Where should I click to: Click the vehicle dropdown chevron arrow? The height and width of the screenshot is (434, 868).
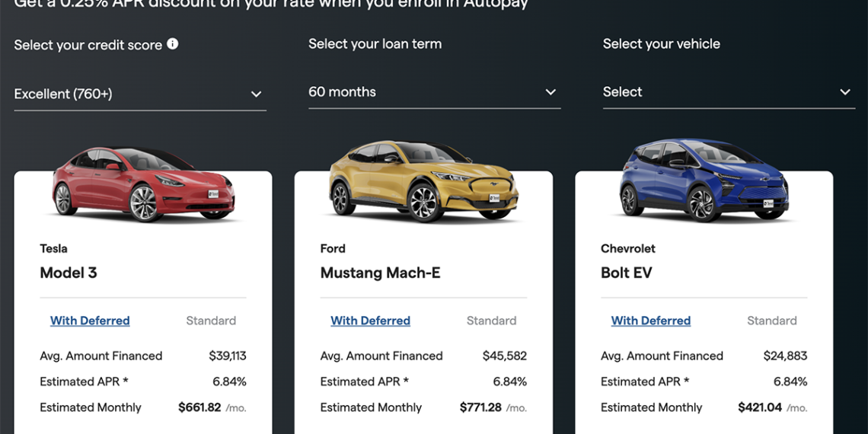point(844,92)
